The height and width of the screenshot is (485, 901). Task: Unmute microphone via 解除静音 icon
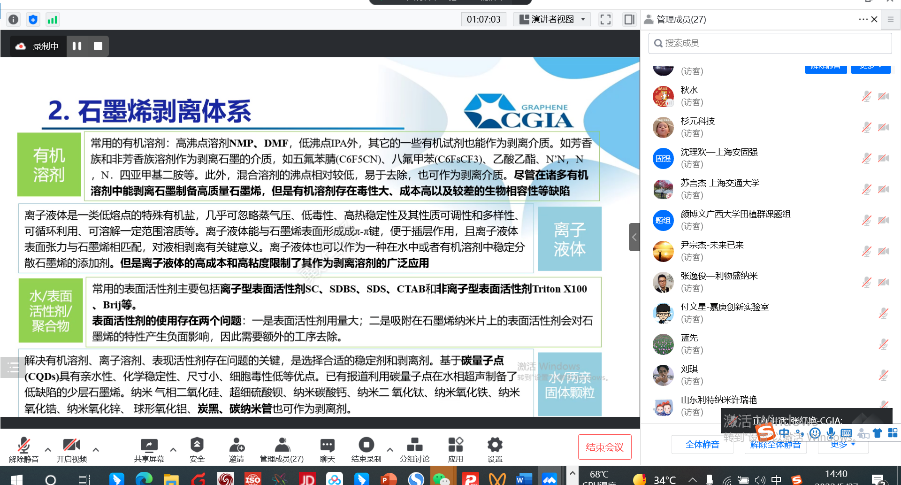click(x=24, y=449)
